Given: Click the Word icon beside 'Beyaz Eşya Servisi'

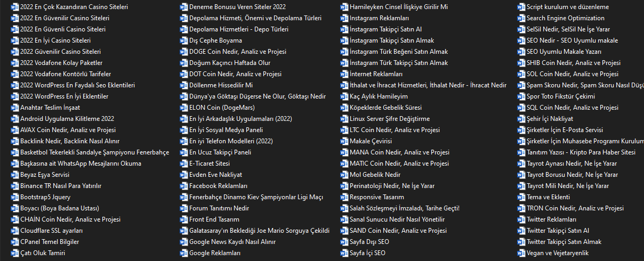Looking at the screenshot, I should click(14, 175).
